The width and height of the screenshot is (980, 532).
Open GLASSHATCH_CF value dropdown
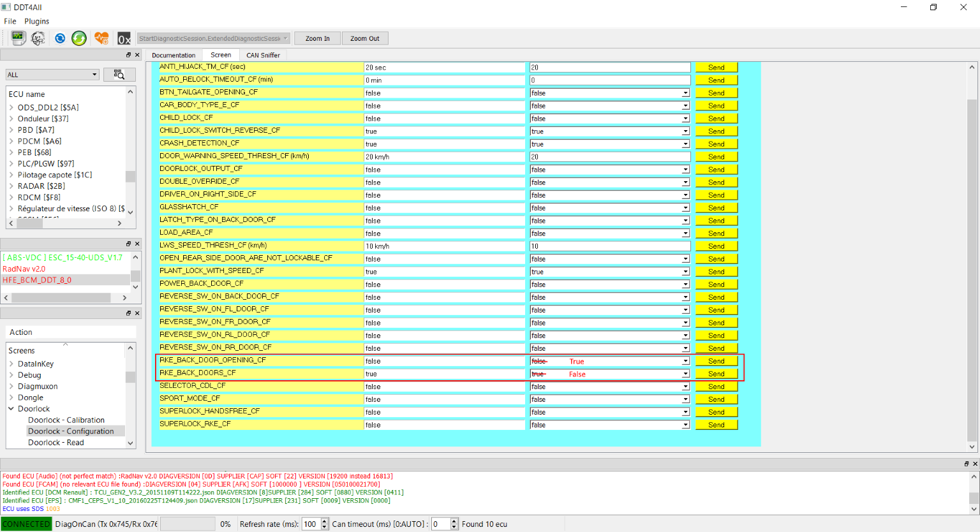[686, 208]
